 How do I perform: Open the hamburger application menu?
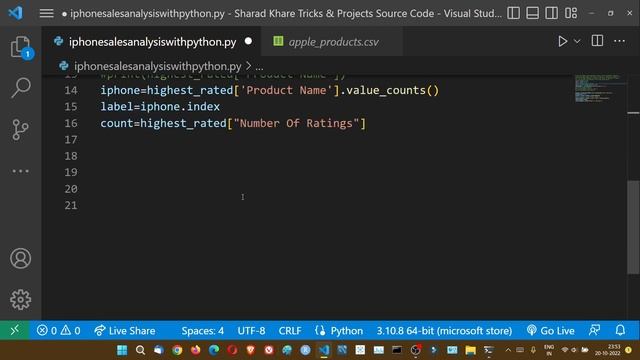click(47, 13)
